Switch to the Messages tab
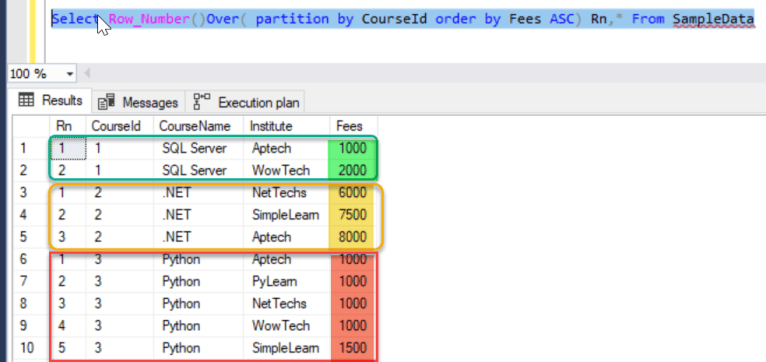This screenshot has height=362, width=766. 138,103
